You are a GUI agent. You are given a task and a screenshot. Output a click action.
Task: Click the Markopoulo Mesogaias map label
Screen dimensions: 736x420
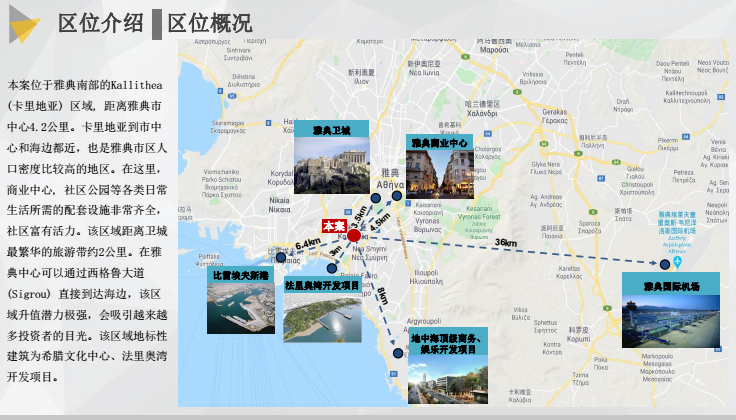(657, 367)
